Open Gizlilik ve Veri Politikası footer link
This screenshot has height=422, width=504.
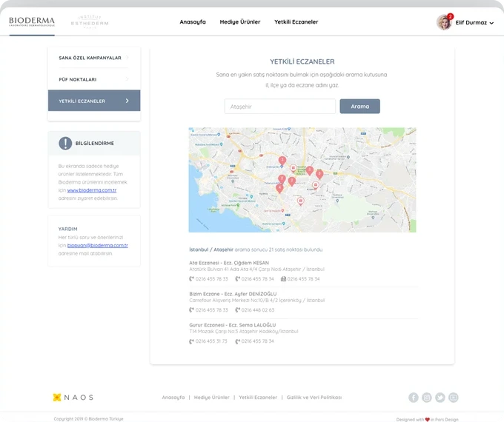click(x=314, y=398)
